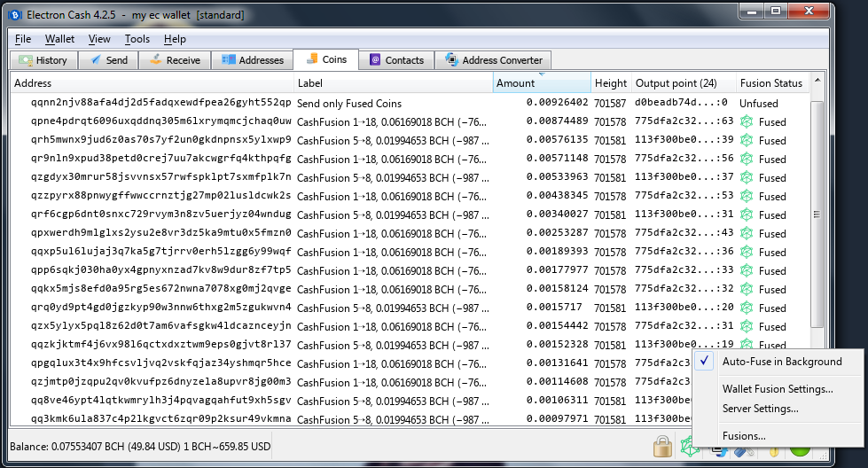
Task: Select address qpgqlux3t4x9hfcsvljvq2vskfqjaz34yshmqr5hce
Action: click(161, 363)
